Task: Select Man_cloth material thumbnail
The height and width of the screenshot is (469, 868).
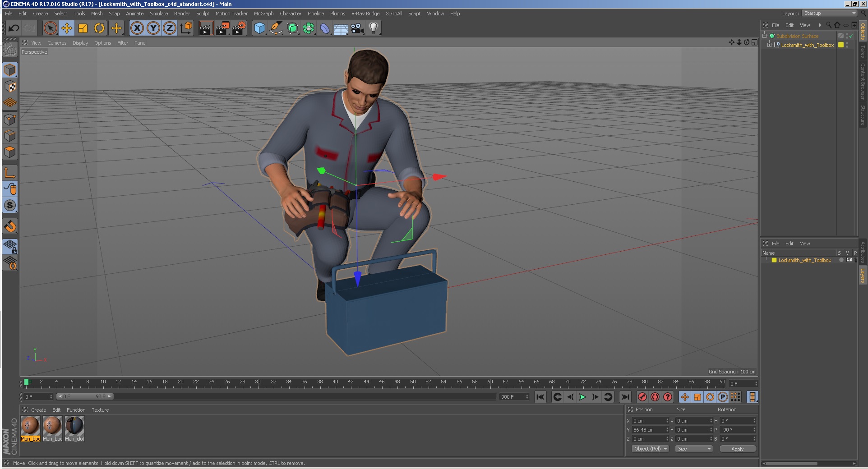Action: click(74, 428)
